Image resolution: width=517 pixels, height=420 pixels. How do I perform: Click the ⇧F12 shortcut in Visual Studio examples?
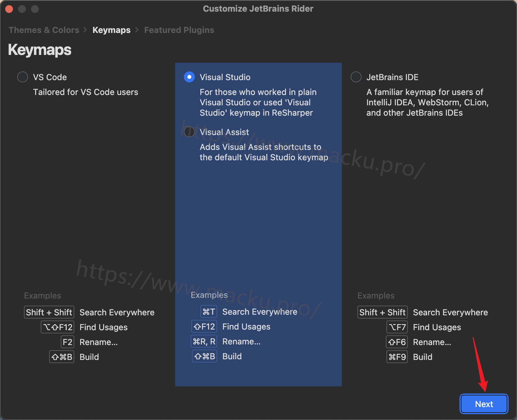pos(204,327)
